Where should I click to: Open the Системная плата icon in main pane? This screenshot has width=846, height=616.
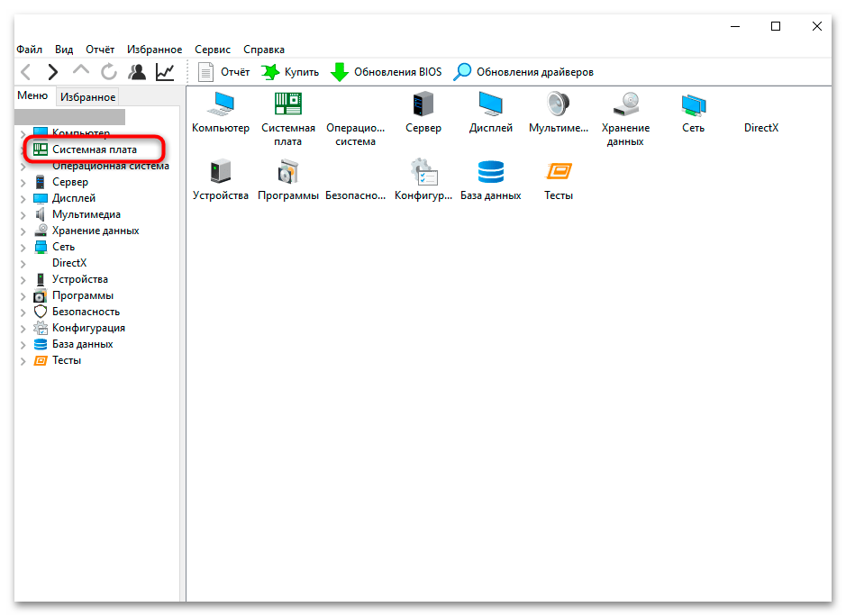pos(288,104)
